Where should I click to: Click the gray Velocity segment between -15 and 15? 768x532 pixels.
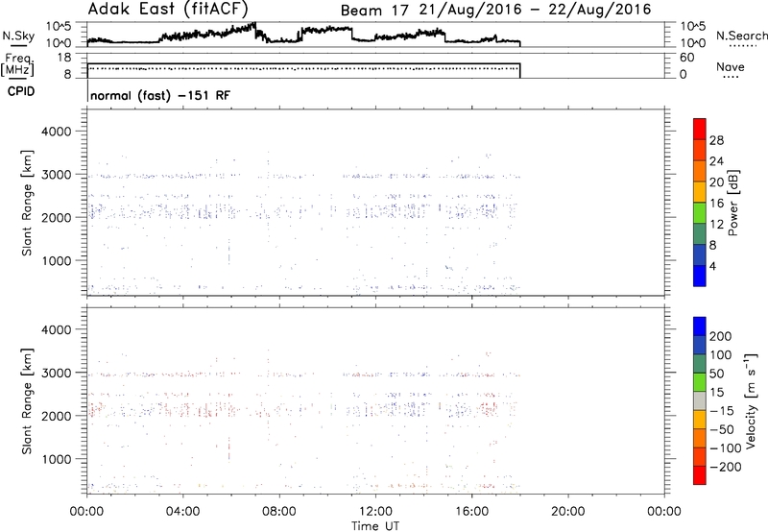pos(700,400)
